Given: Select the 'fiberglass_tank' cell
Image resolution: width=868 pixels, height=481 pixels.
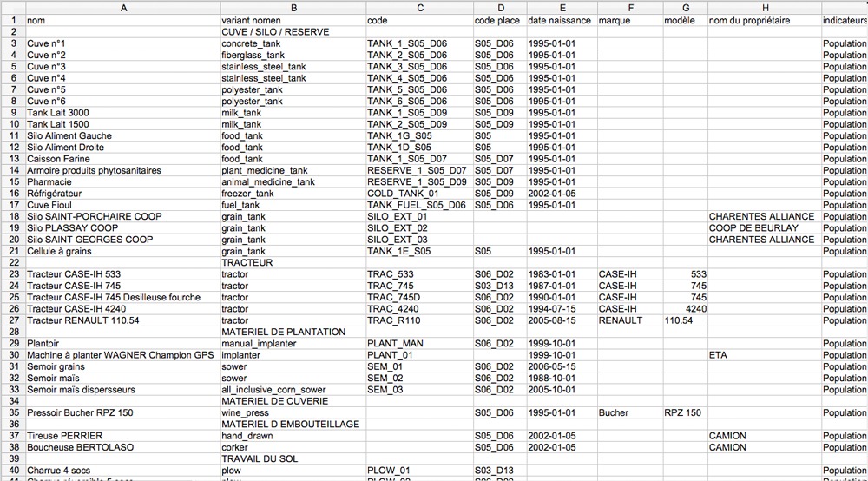Looking at the screenshot, I should [293, 56].
